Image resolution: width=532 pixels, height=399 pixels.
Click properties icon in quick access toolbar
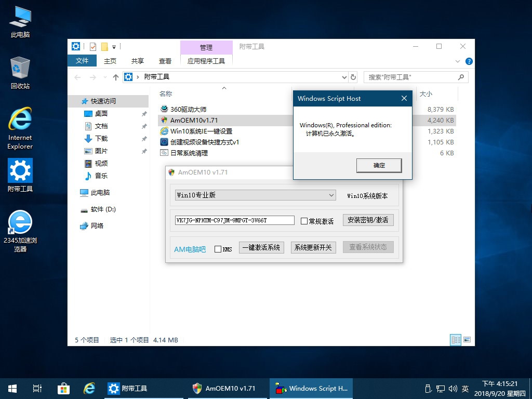click(92, 46)
